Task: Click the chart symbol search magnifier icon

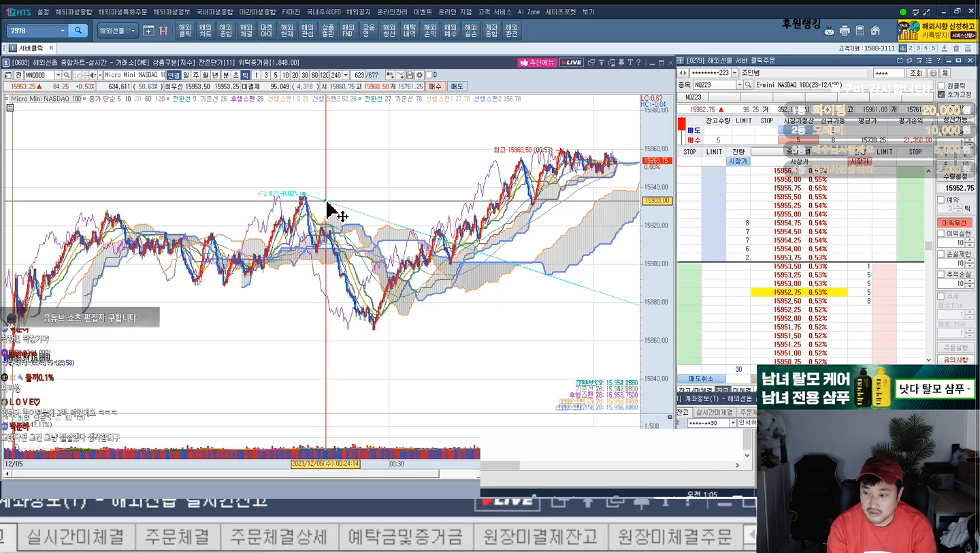Action: click(67, 75)
